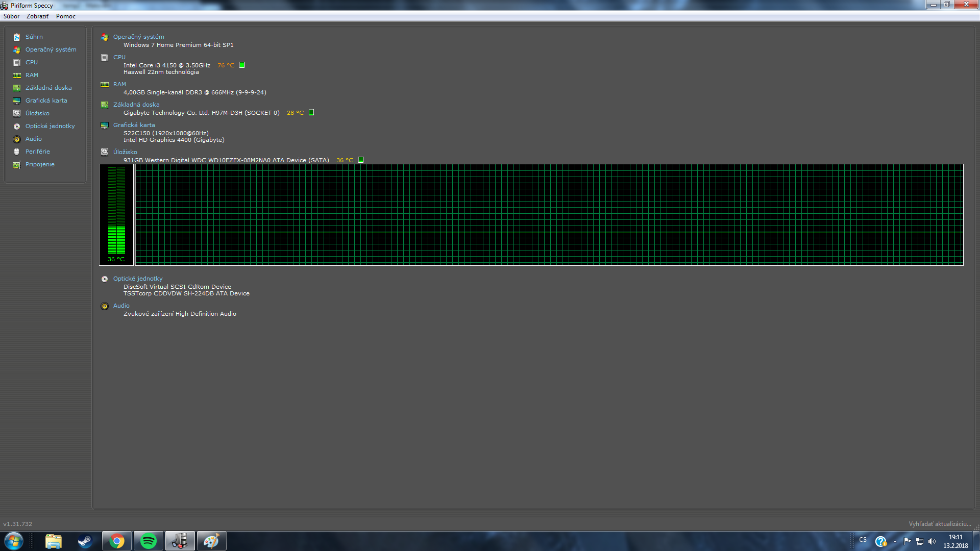
Task: Collapse the hard drive 36 °C graph indicator
Action: click(x=361, y=160)
